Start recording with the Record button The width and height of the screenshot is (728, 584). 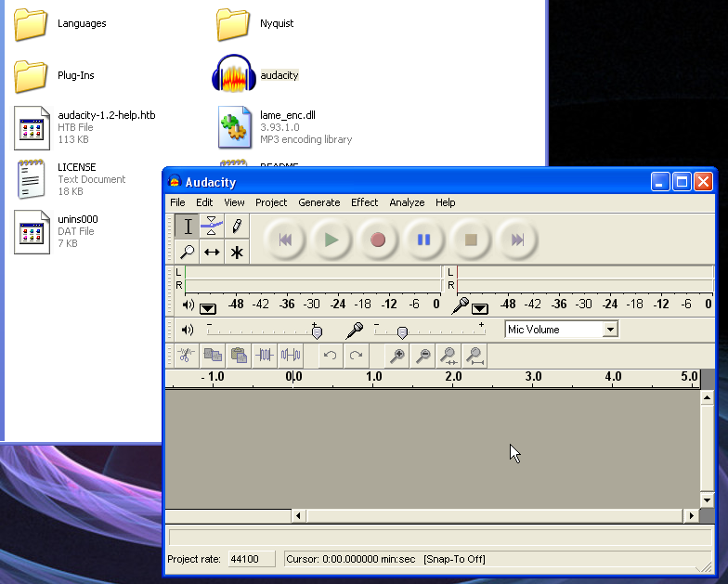click(377, 240)
